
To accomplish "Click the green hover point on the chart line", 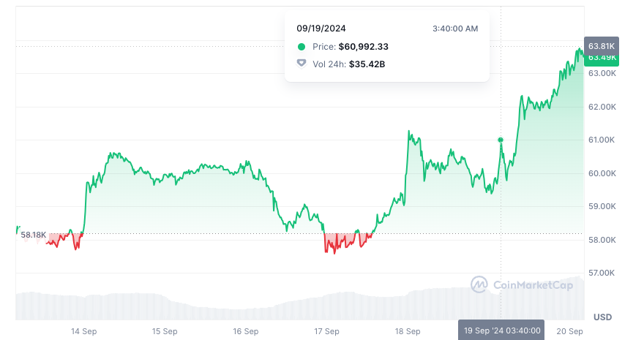I will (501, 140).
